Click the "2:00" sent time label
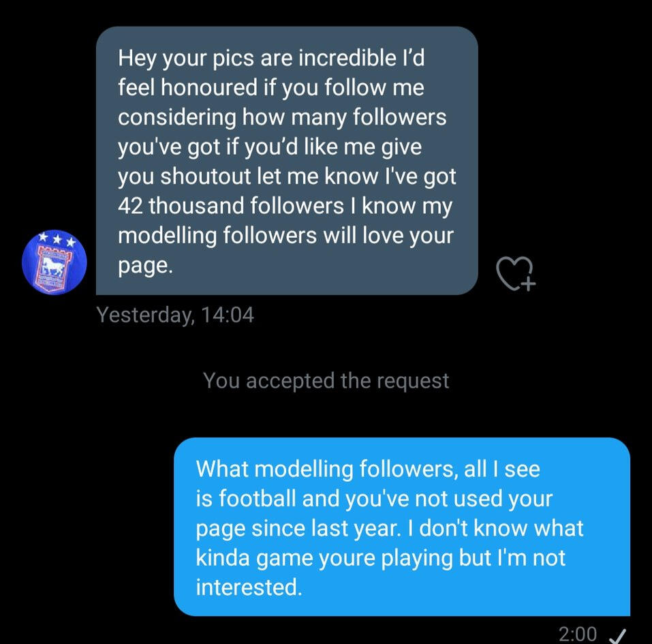The width and height of the screenshot is (652, 644). click(578, 634)
